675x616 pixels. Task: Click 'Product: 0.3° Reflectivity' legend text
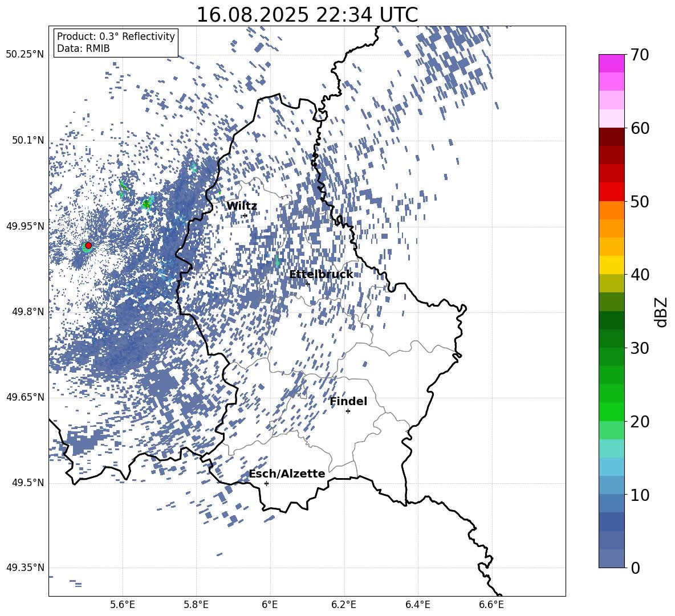(116, 36)
